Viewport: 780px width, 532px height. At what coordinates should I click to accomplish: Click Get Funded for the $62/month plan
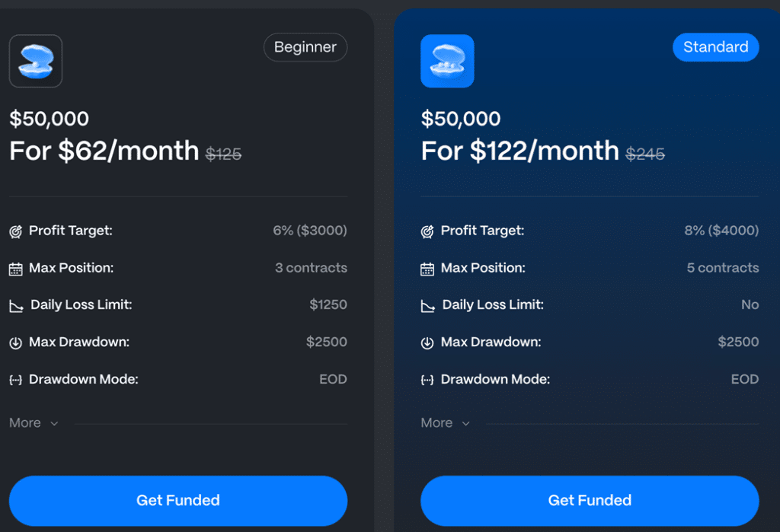pyautogui.click(x=178, y=501)
